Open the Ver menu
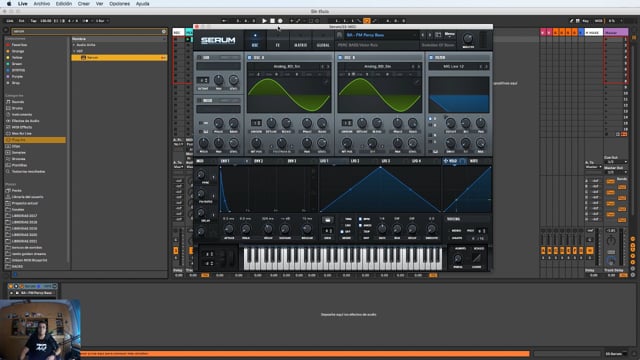This screenshot has width=640, height=360. pos(99,4)
